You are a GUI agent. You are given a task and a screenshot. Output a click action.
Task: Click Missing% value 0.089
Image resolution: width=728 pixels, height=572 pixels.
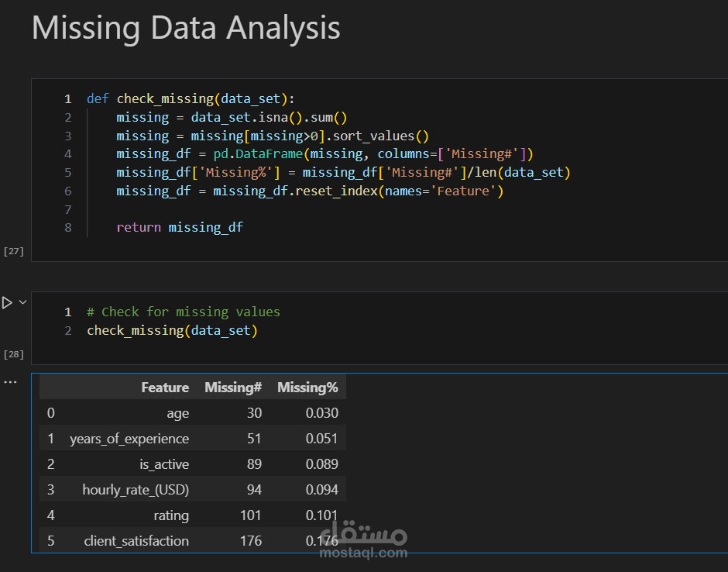(x=321, y=464)
